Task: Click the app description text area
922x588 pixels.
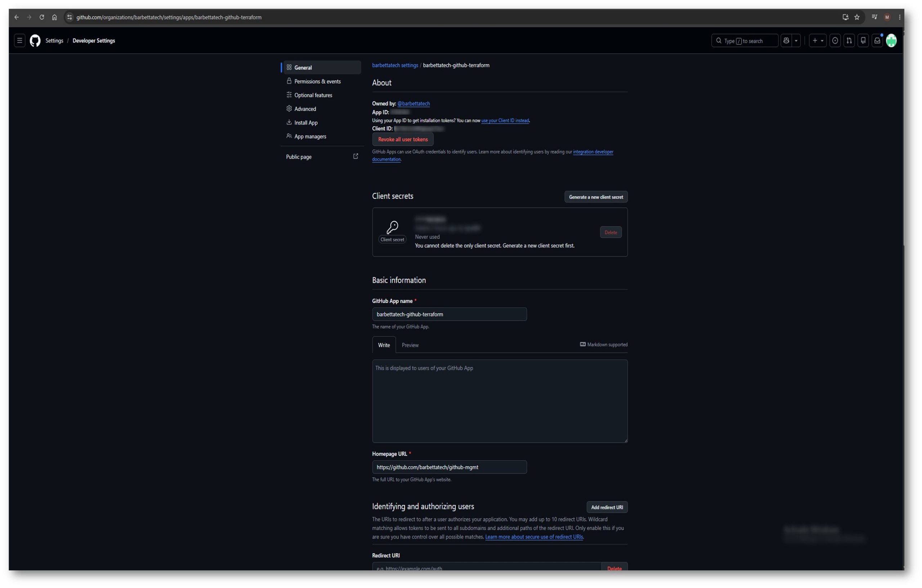Action: [x=500, y=401]
